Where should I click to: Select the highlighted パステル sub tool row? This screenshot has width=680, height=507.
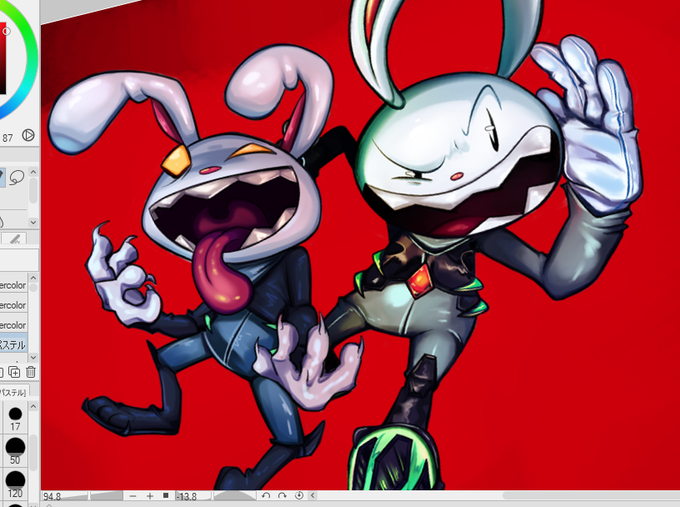[13, 345]
